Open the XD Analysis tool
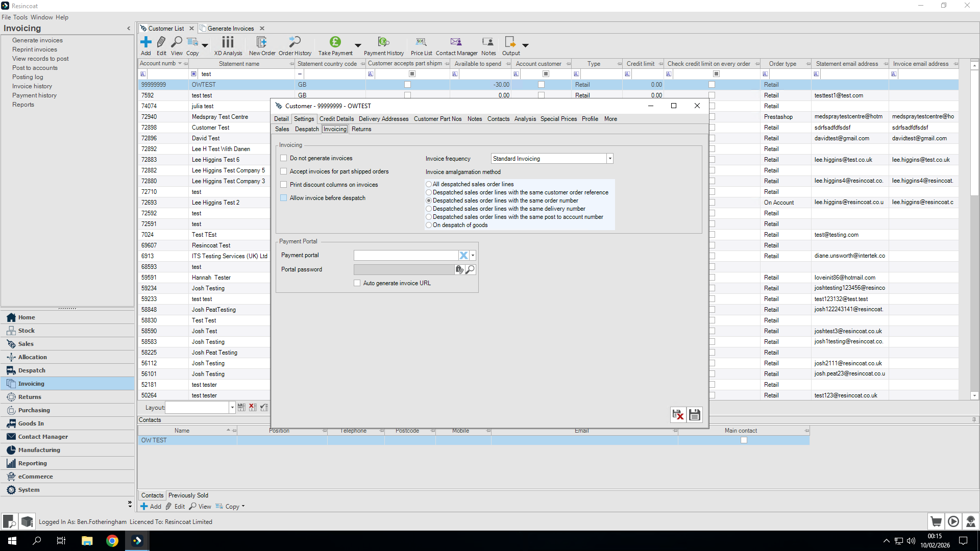Viewport: 980px width, 551px height. 228,42
